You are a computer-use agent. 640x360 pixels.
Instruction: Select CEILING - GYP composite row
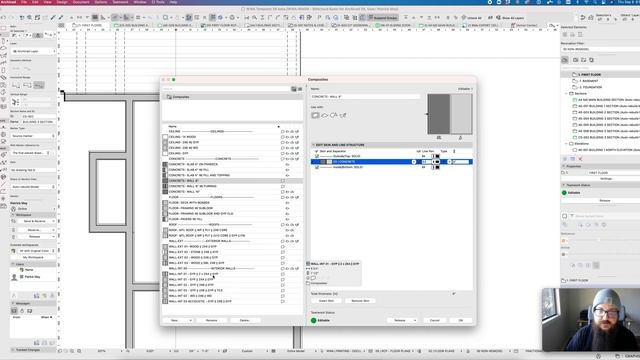[x=232, y=153]
